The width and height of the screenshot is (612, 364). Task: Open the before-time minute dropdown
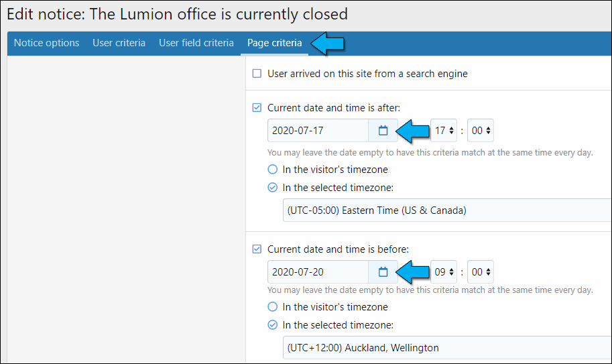click(x=481, y=272)
